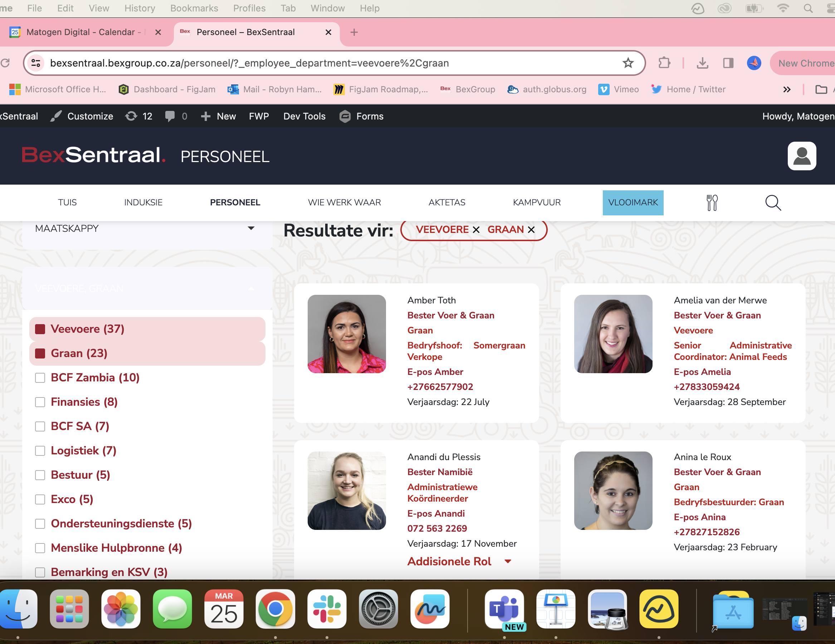The height and width of the screenshot is (644, 835).
Task: Tick the Finansies (8) checkbox
Action: [x=40, y=402]
